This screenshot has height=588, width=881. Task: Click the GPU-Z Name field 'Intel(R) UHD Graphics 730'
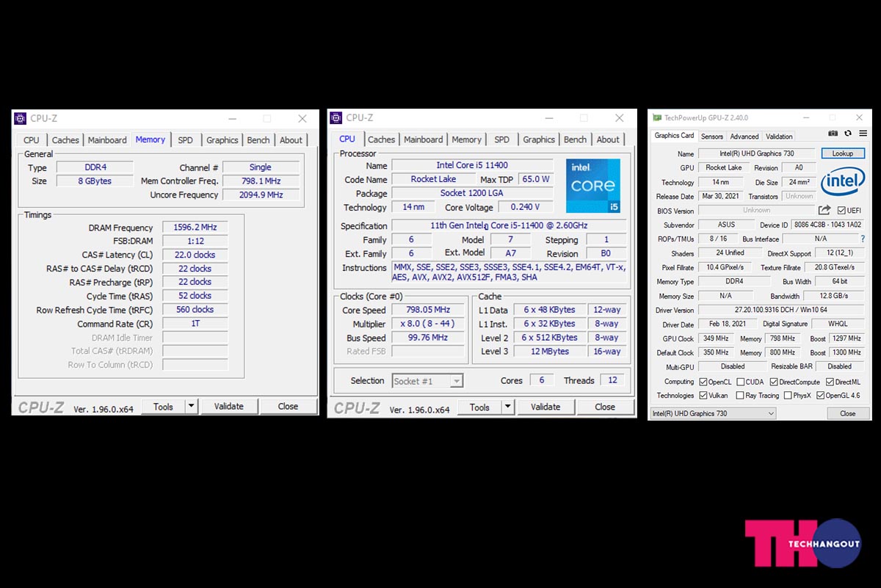pyautogui.click(x=756, y=154)
